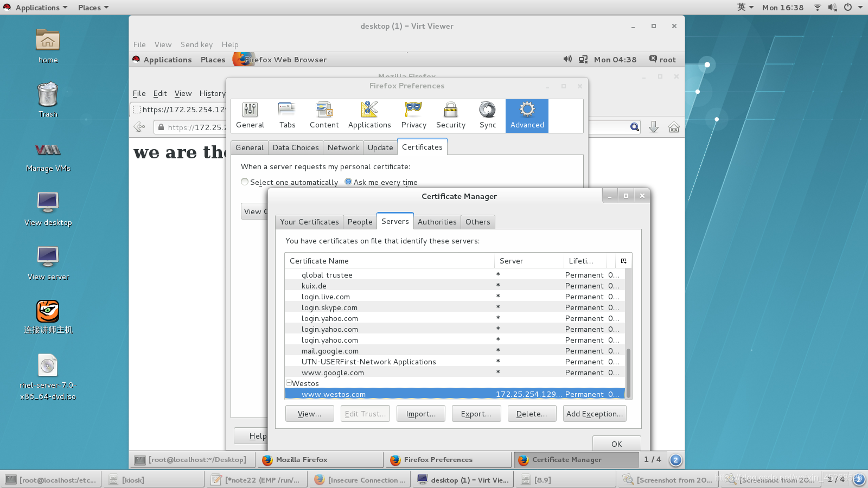Open the host Places menu
The image size is (868, 488).
tap(93, 7)
